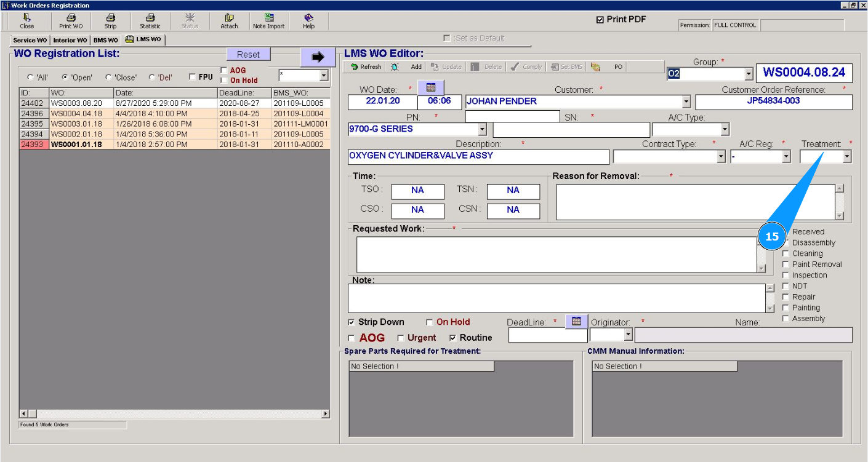Switch to the Service WO tab
The image size is (868, 462).
pos(30,40)
